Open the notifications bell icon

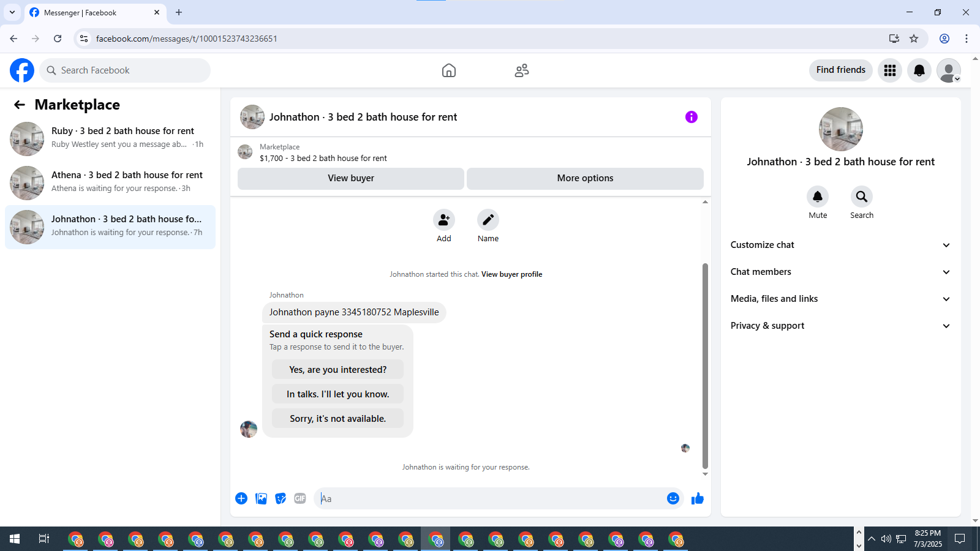[919, 70]
